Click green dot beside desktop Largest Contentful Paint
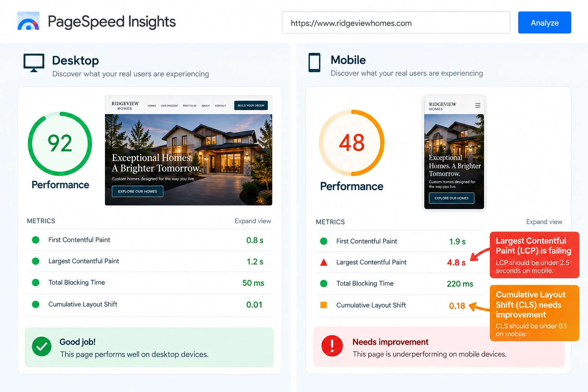 click(36, 261)
